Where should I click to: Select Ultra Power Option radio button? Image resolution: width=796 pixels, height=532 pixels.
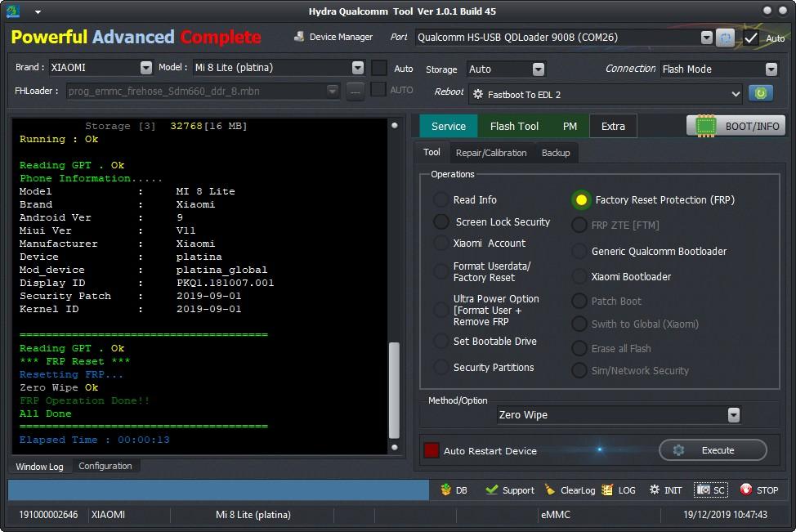440,311
